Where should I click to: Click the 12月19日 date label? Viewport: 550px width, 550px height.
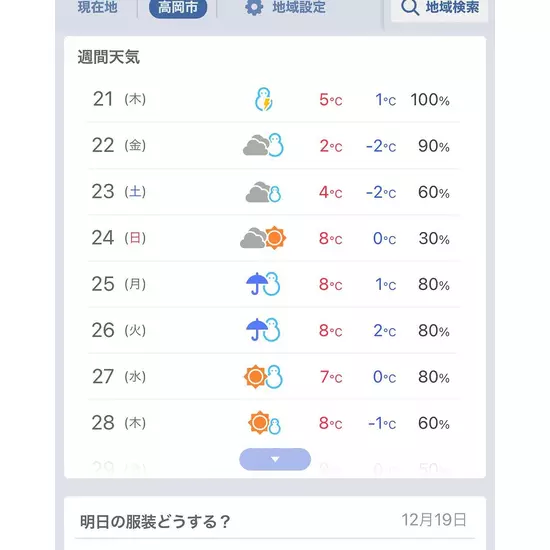point(434,520)
